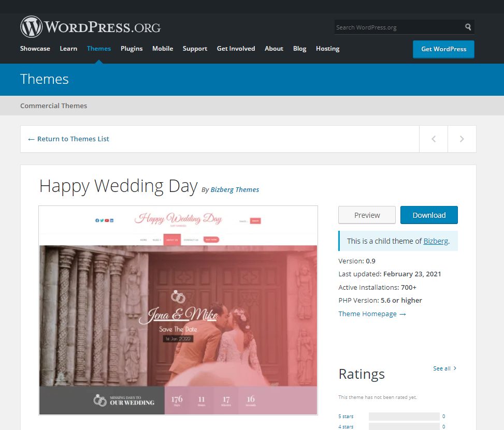Open the About menu item
The width and height of the screenshot is (504, 430).
pos(274,49)
